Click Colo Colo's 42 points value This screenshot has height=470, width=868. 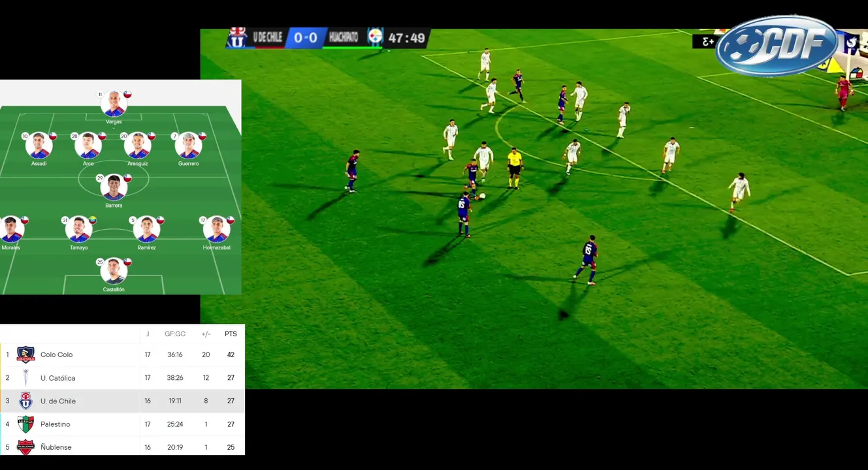pos(231,355)
